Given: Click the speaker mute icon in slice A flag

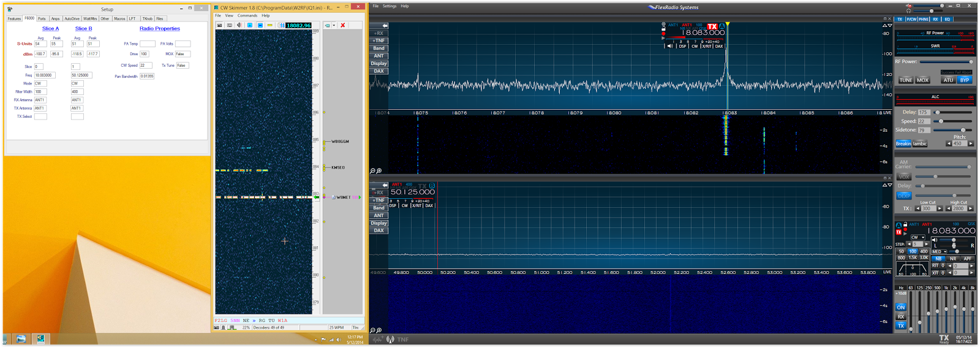Looking at the screenshot, I should coord(669,46).
